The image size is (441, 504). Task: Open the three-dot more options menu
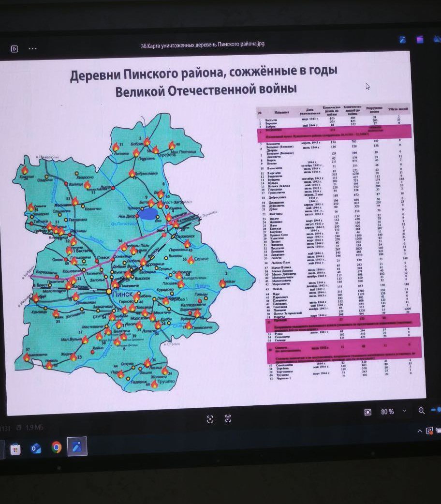coord(33,48)
